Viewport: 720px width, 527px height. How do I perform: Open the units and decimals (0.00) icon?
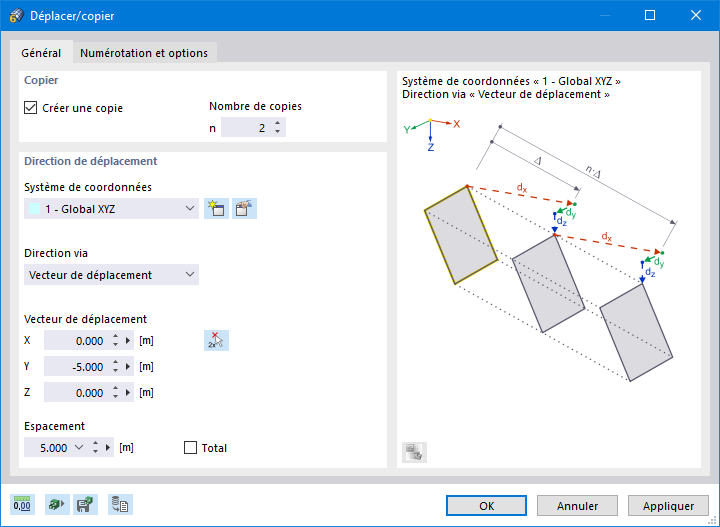pyautogui.click(x=22, y=505)
